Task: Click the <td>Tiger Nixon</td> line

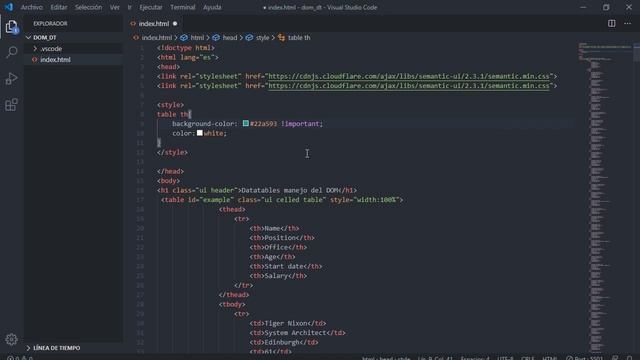Action: point(288,323)
